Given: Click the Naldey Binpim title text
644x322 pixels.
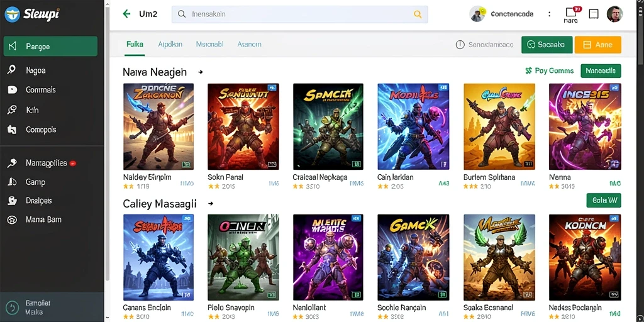Looking at the screenshot, I should [147, 177].
